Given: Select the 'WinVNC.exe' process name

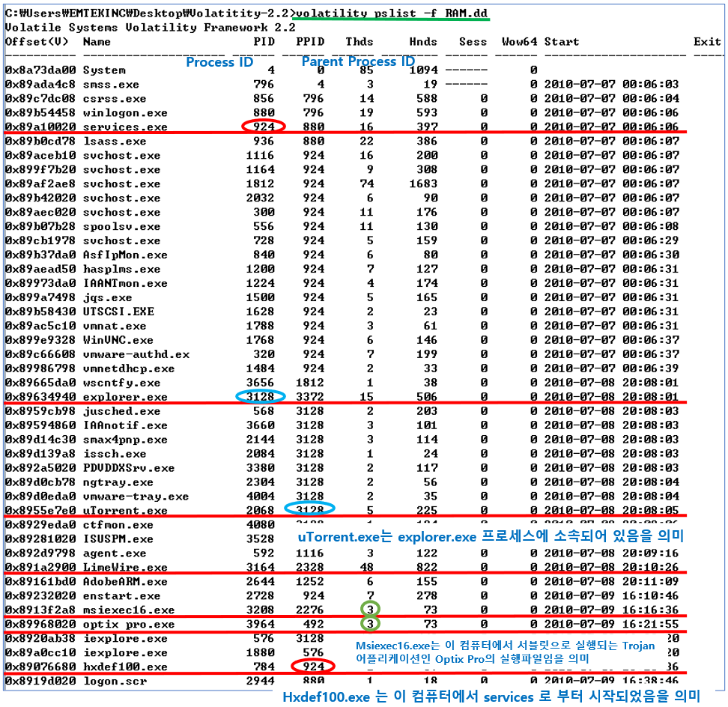Looking at the screenshot, I should click(118, 340).
